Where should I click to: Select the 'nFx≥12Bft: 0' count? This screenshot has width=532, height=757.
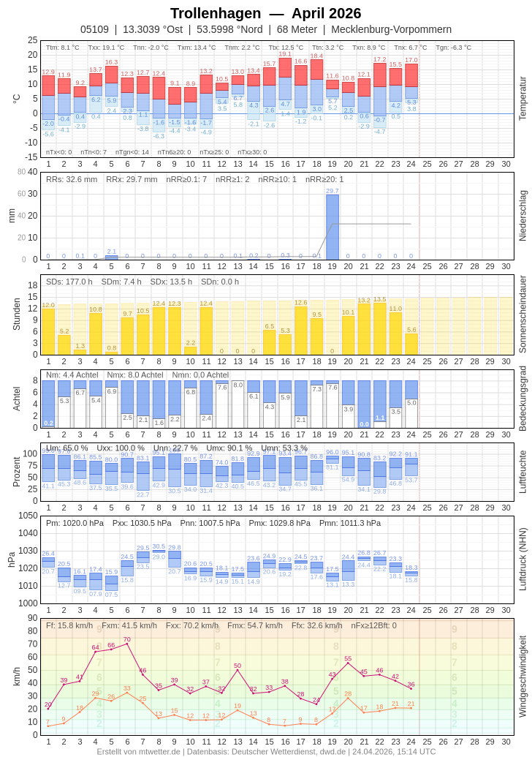[x=374, y=625]
